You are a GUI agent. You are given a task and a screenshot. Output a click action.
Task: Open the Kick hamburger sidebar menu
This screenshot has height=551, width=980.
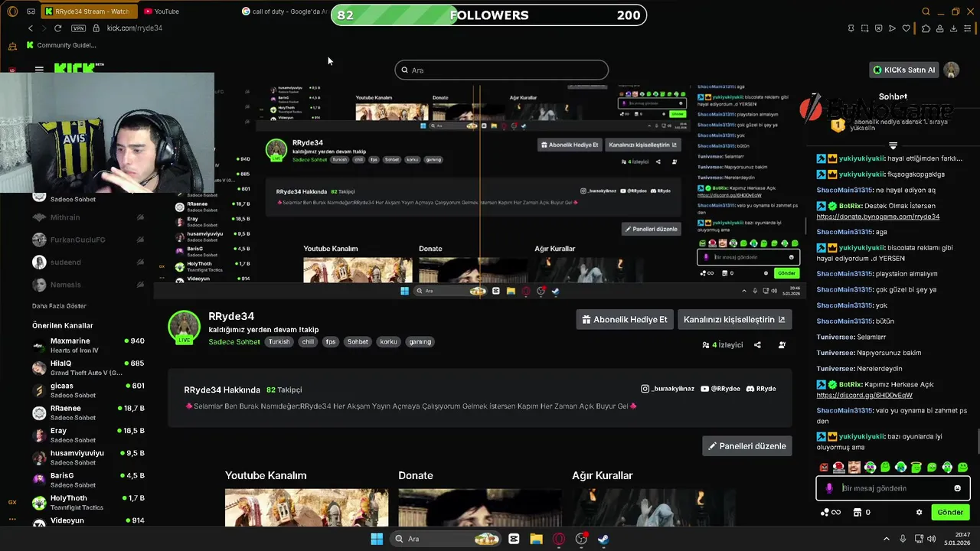pyautogui.click(x=39, y=69)
